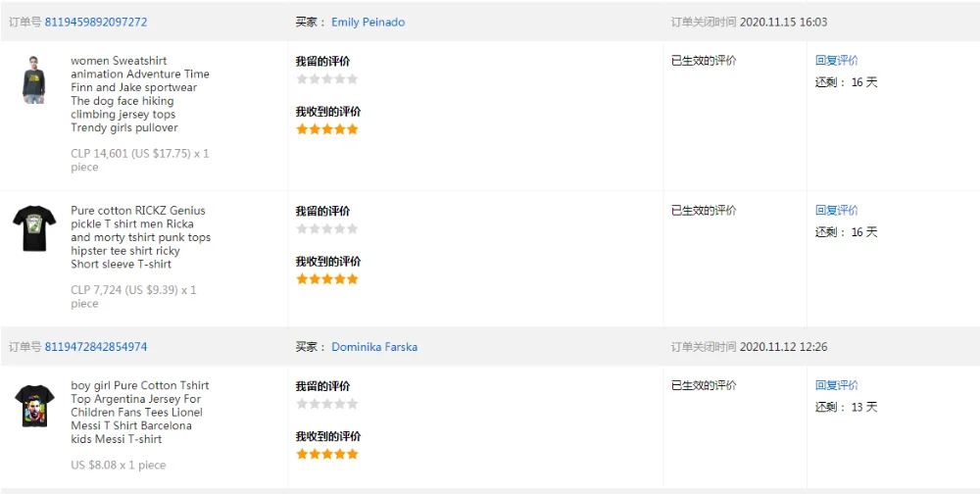Click the fifth empty star for the Sweatshirt review
980x494 pixels.
[x=352, y=79]
